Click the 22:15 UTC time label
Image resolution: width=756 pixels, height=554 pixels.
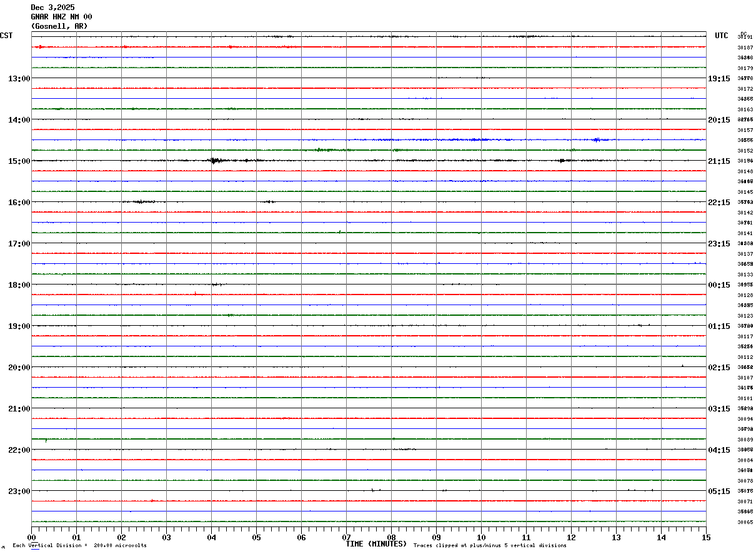click(719, 202)
